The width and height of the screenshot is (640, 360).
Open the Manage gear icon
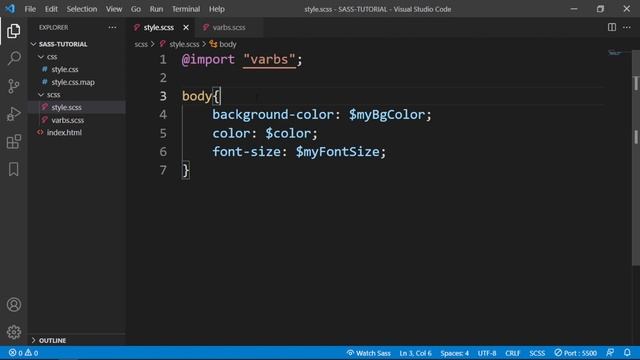point(13,332)
